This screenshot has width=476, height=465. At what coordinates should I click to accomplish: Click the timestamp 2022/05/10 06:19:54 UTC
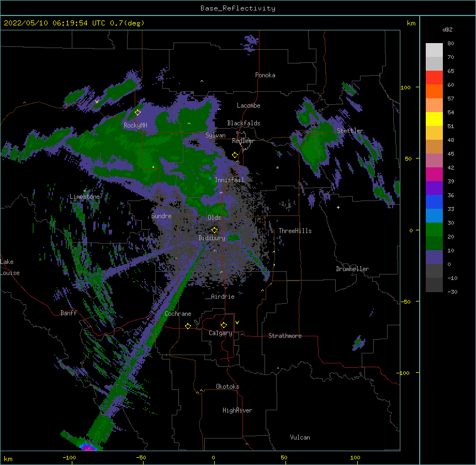tap(54, 23)
